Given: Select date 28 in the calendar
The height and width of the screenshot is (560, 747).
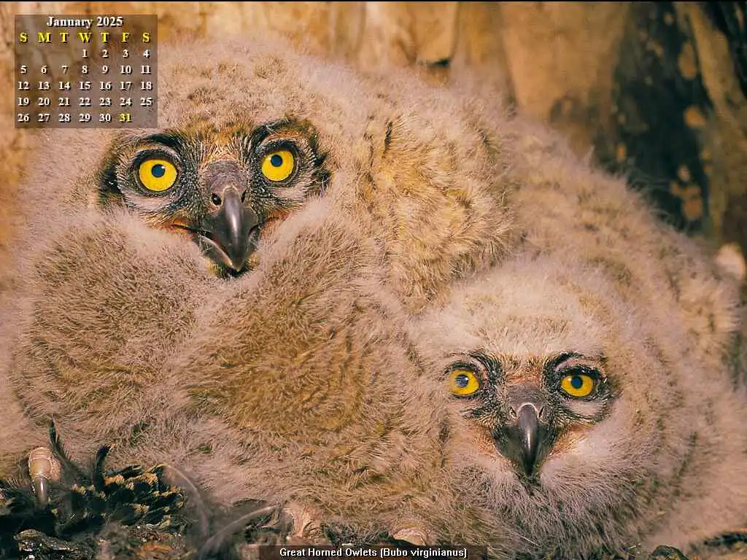Looking at the screenshot, I should 64,117.
